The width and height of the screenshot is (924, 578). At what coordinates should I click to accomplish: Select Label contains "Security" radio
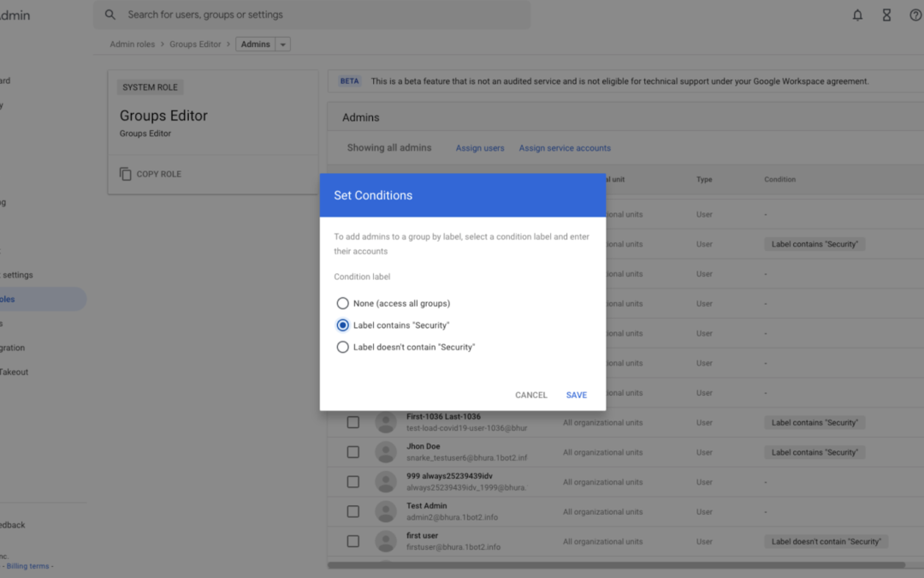342,325
